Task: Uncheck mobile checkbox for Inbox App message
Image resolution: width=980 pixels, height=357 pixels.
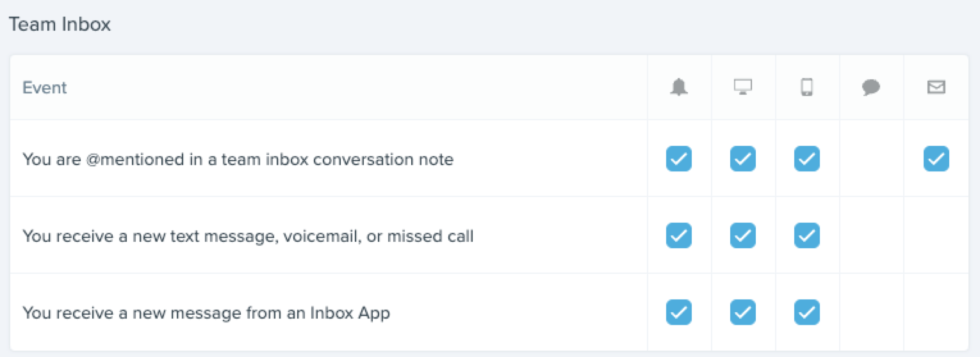Action: (807, 312)
